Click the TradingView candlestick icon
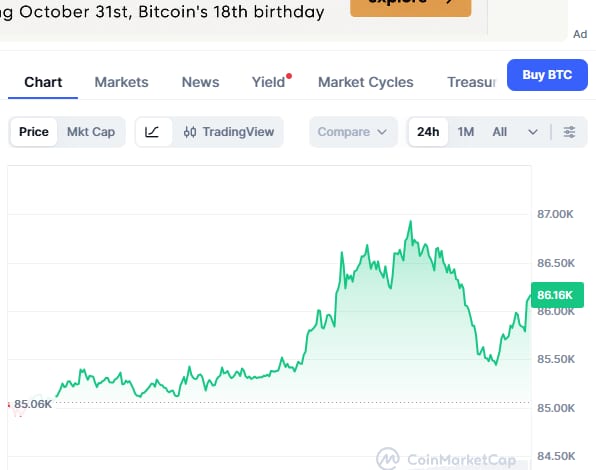This screenshot has width=596, height=470. 190,132
